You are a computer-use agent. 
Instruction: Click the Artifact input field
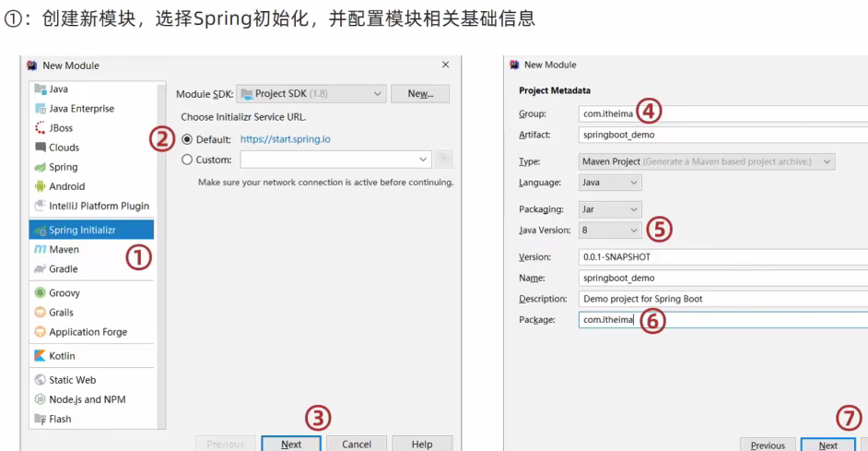(723, 135)
